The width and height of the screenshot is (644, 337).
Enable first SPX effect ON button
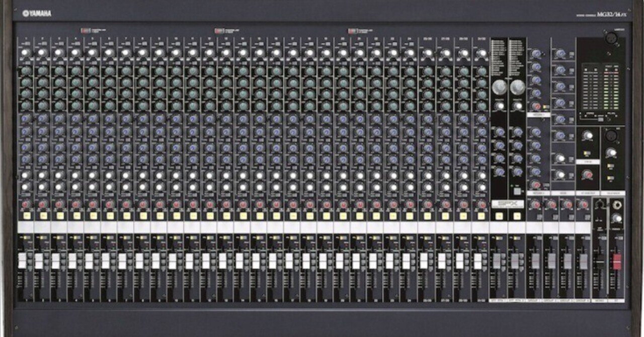tap(499, 216)
